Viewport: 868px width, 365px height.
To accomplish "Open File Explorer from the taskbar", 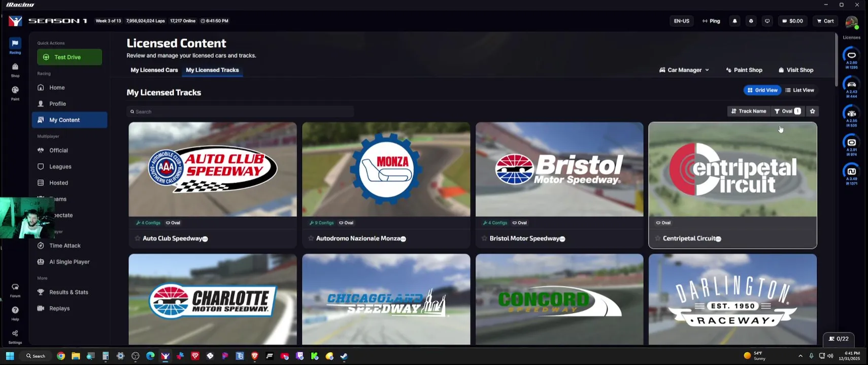I will (76, 356).
